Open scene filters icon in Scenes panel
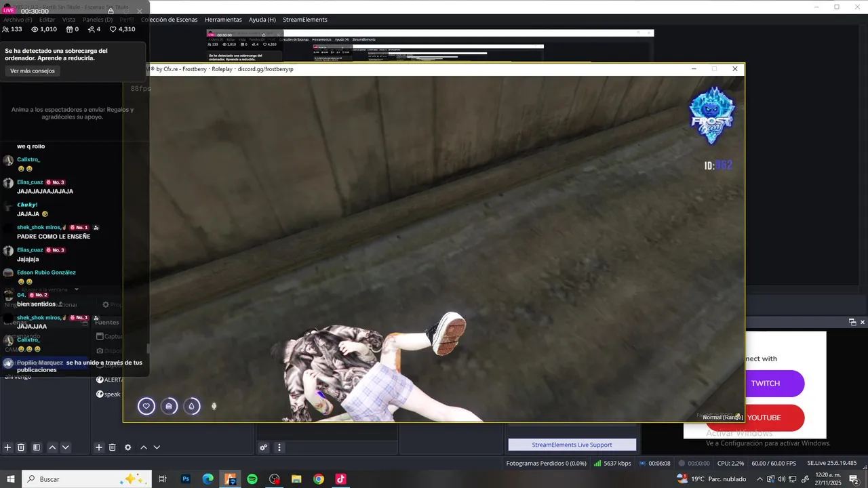The image size is (868, 488). point(37,447)
